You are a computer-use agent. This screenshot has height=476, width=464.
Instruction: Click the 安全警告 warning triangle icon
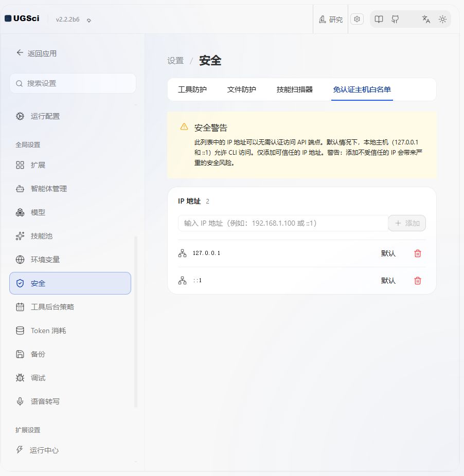[x=184, y=127]
